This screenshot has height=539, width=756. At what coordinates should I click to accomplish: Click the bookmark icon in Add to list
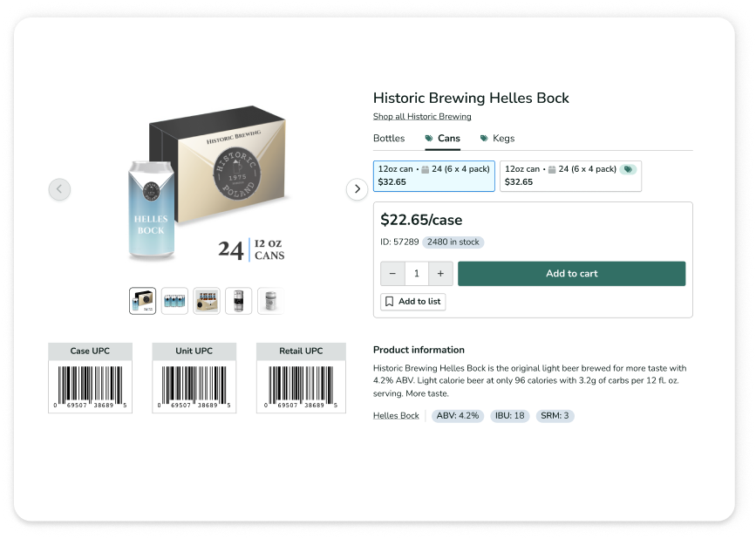pos(390,302)
